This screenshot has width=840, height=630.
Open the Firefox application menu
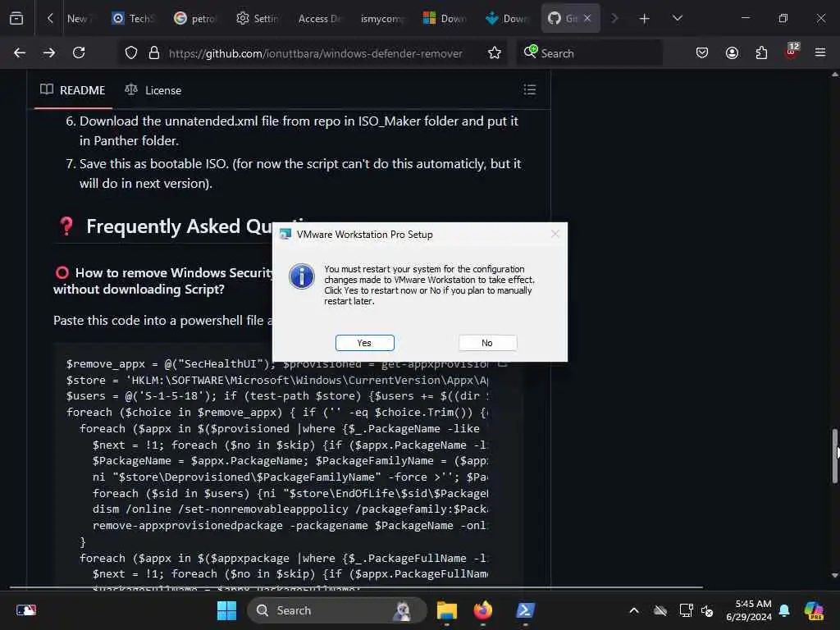[x=820, y=52]
